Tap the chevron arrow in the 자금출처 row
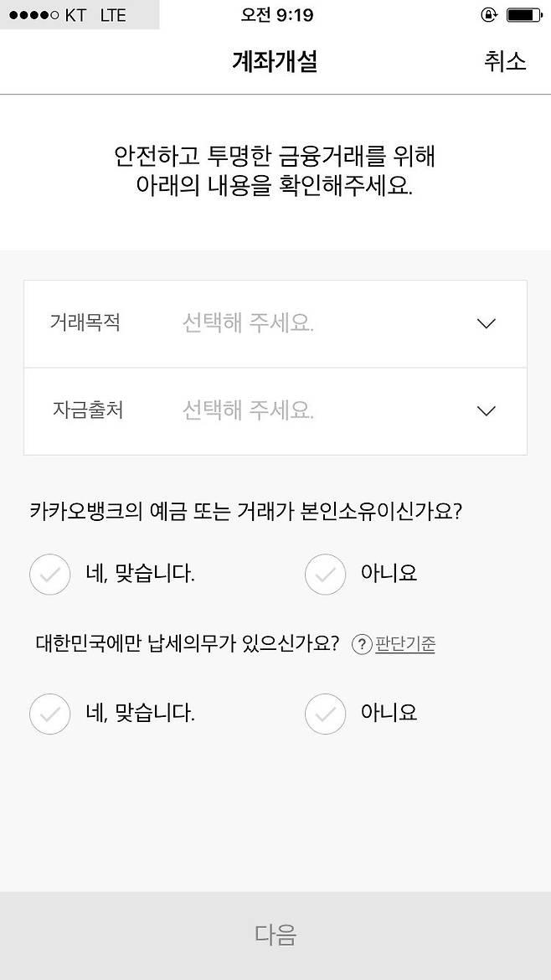 tap(486, 410)
